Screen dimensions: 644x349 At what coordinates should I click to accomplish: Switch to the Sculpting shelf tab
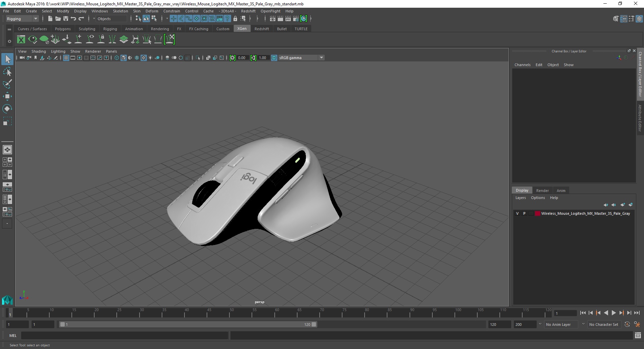point(87,29)
